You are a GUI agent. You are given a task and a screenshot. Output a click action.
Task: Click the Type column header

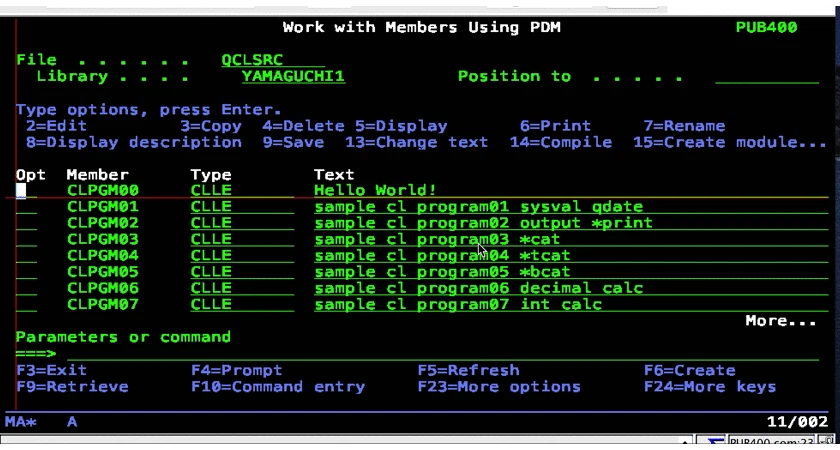[211, 175]
